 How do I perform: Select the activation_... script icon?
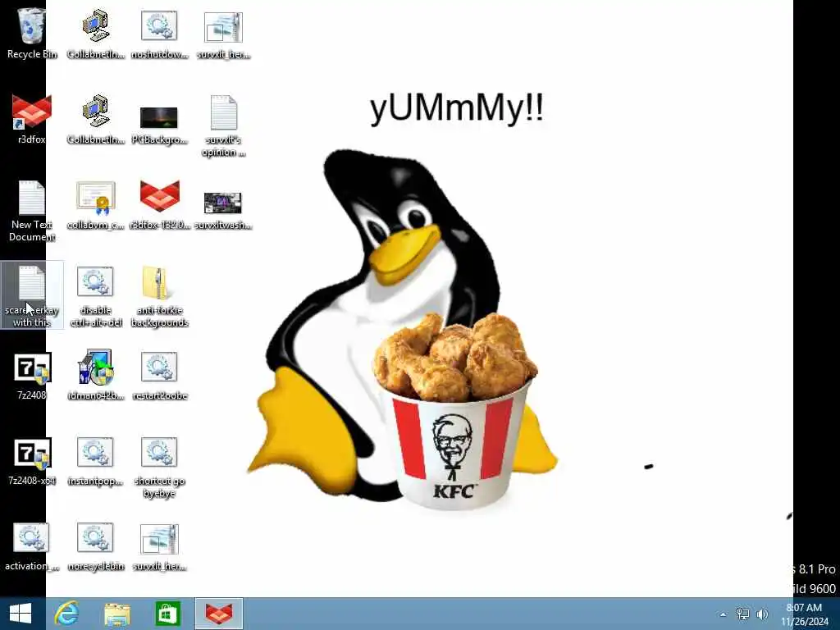tap(32, 546)
